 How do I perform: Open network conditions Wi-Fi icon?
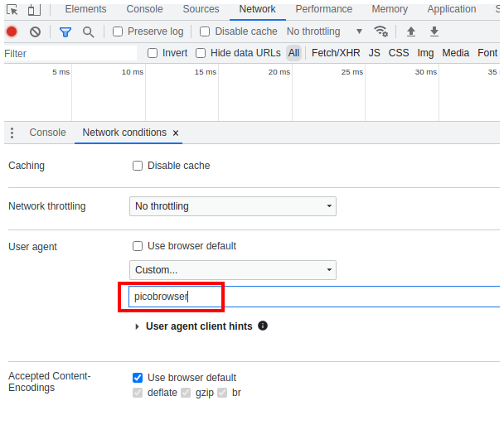[381, 31]
